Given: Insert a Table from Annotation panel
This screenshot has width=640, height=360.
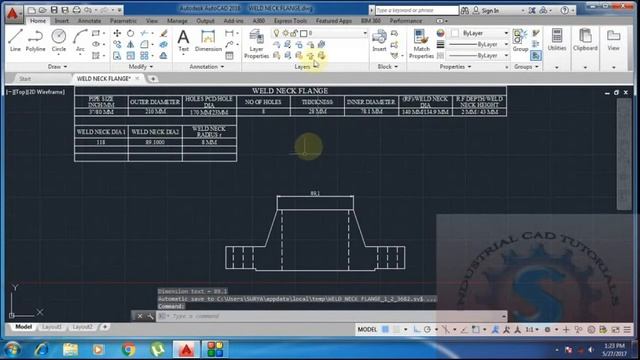Looking at the screenshot, I should pyautogui.click(x=229, y=56).
